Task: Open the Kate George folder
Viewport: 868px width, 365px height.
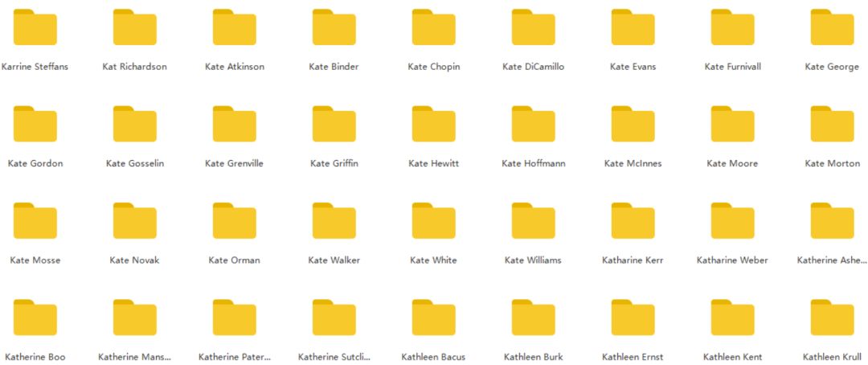Action: coord(832,27)
